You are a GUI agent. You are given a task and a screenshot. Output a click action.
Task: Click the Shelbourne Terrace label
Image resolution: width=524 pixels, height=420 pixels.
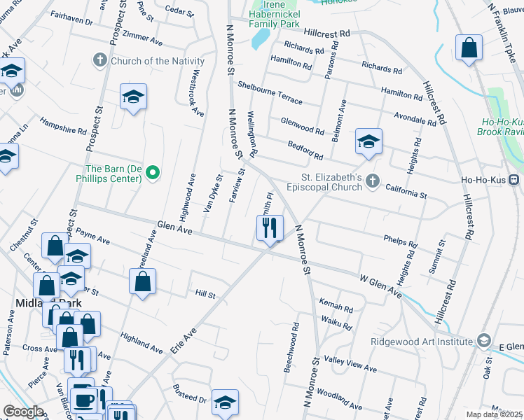(270, 93)
